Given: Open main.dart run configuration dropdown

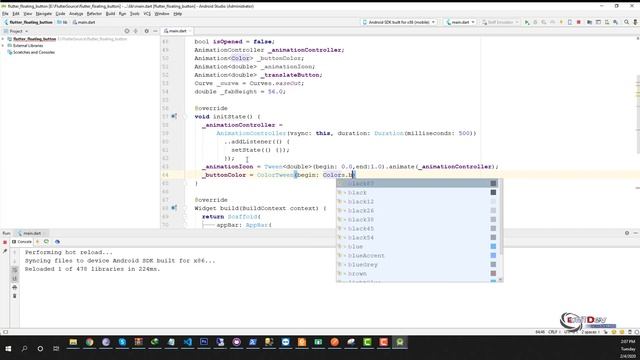Looking at the screenshot, I should point(461,22).
